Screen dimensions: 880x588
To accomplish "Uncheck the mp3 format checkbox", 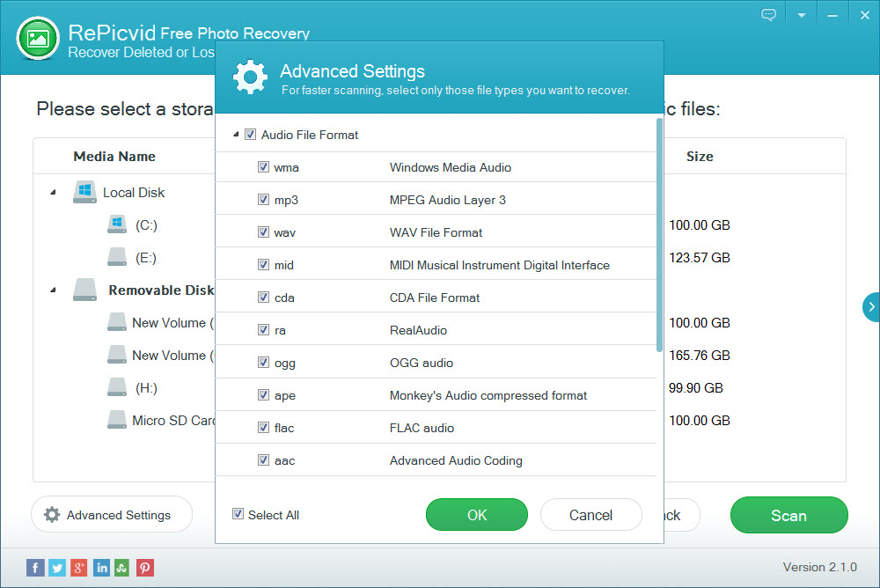I will pyautogui.click(x=262, y=199).
